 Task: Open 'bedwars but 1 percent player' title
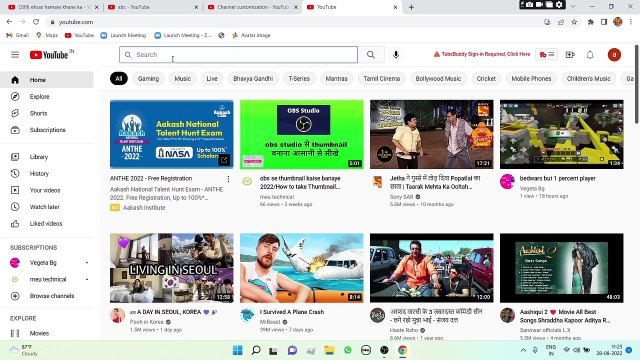(x=557, y=178)
